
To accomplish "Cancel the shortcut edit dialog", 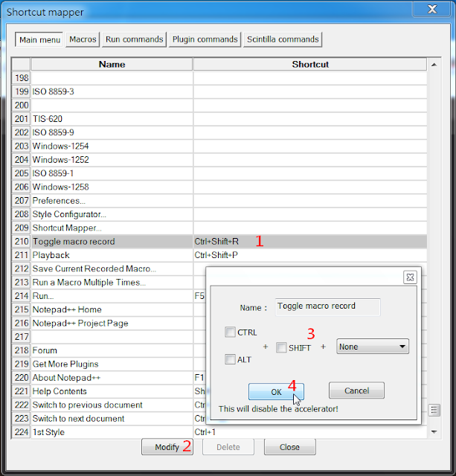I will (356, 390).
